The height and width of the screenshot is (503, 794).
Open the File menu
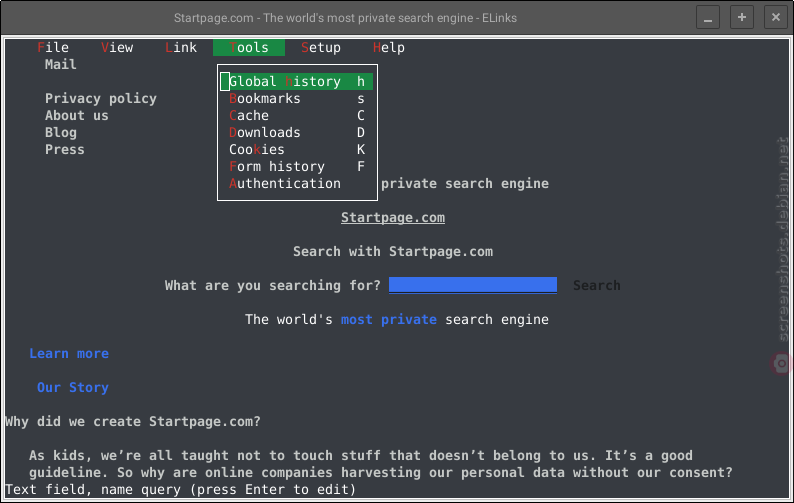[x=53, y=48]
